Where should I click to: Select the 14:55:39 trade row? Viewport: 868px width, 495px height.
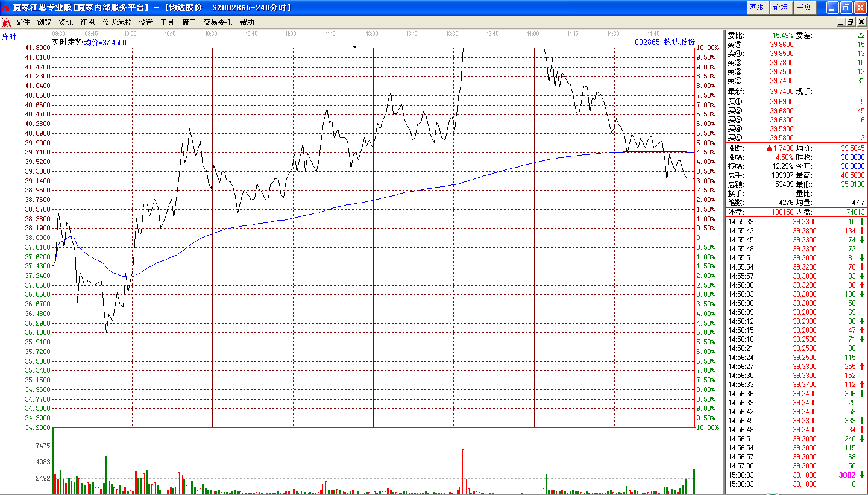click(796, 222)
